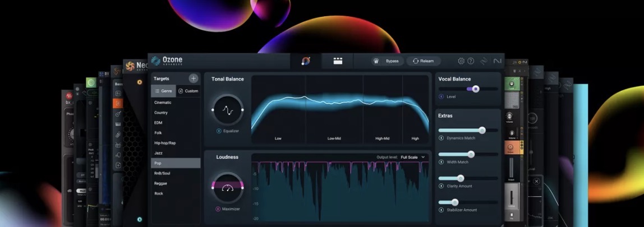644x227 pixels.
Task: Click the plus icon at bottom of Bass panel
Action: click(x=118, y=165)
